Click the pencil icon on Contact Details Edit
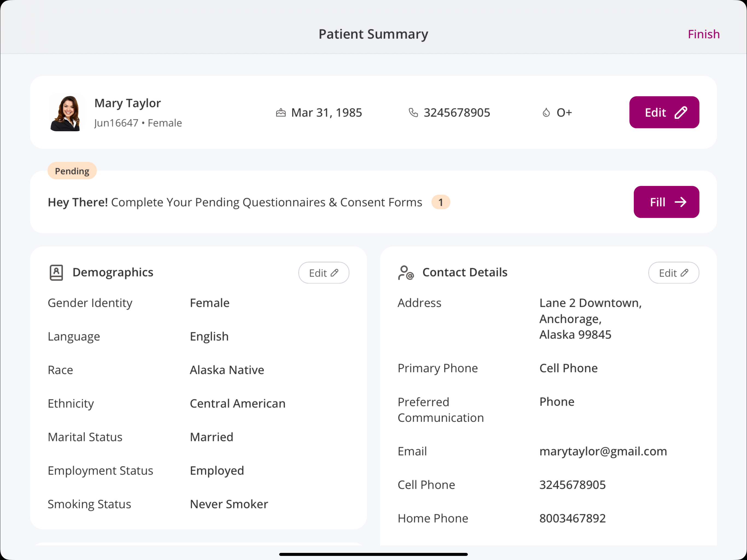This screenshot has height=560, width=747. click(685, 272)
